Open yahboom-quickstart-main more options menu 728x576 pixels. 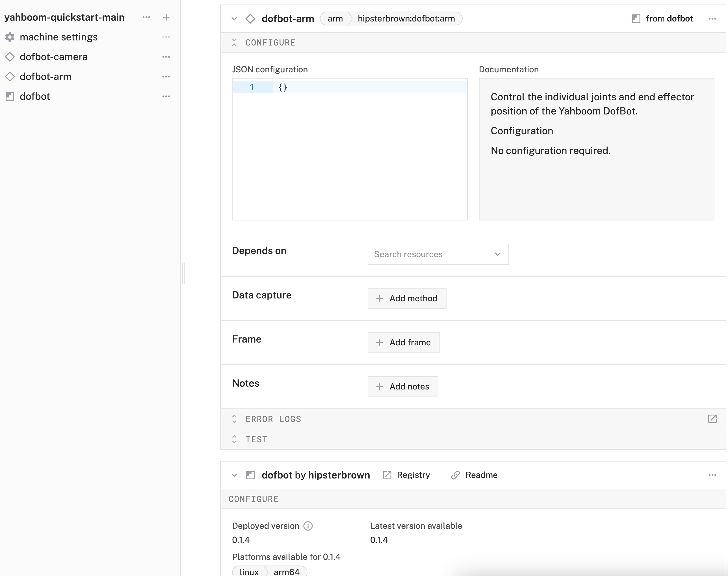point(146,17)
